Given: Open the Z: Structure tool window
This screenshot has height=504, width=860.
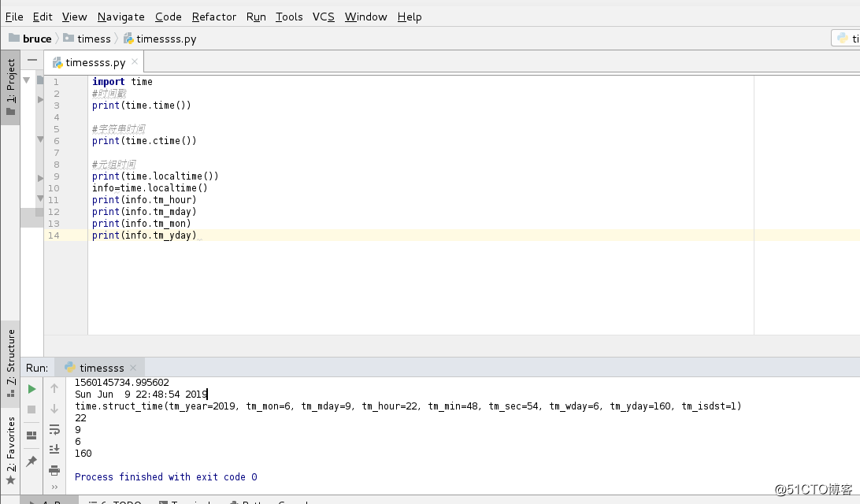Looking at the screenshot, I should (x=10, y=364).
